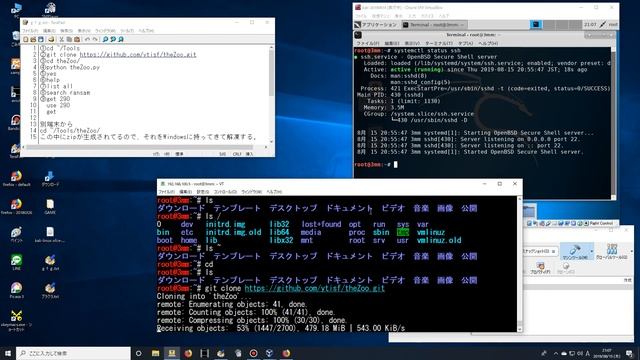
Task: Click グローバルツール in VirtualBox Manager
Action: click(611, 252)
